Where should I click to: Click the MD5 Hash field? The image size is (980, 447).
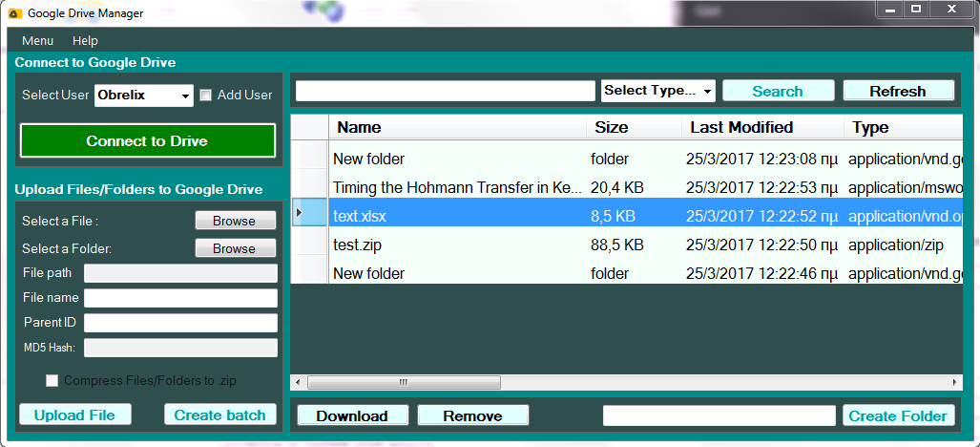click(x=180, y=348)
